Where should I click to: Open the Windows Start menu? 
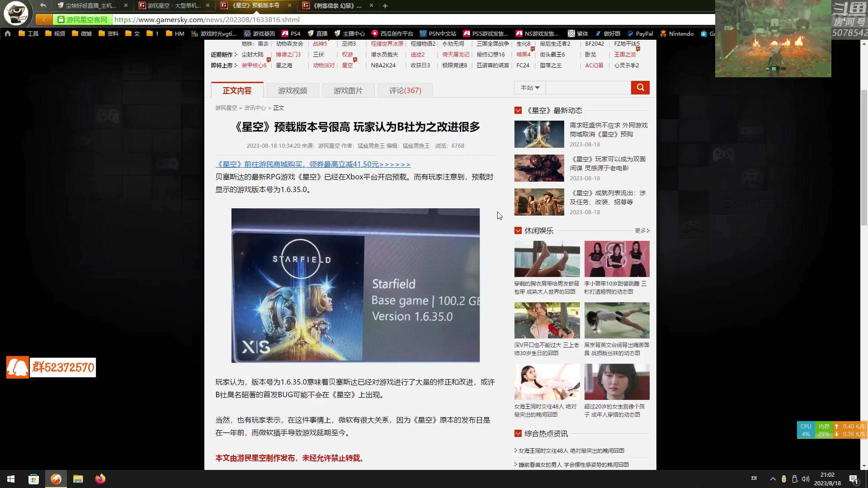coord(11,479)
